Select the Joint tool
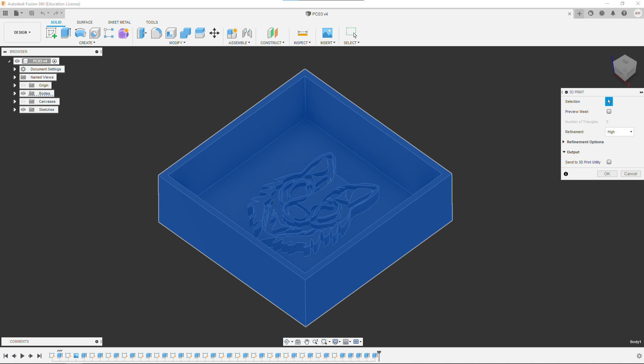The image size is (644, 364). (x=247, y=33)
